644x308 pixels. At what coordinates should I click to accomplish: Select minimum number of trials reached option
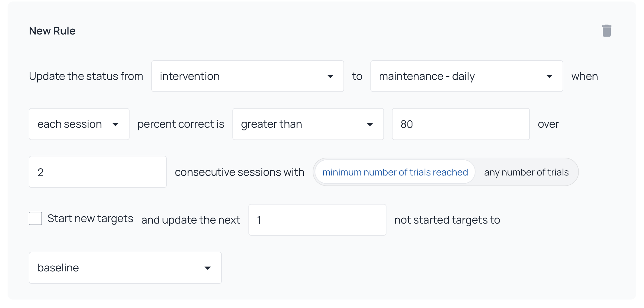point(395,172)
